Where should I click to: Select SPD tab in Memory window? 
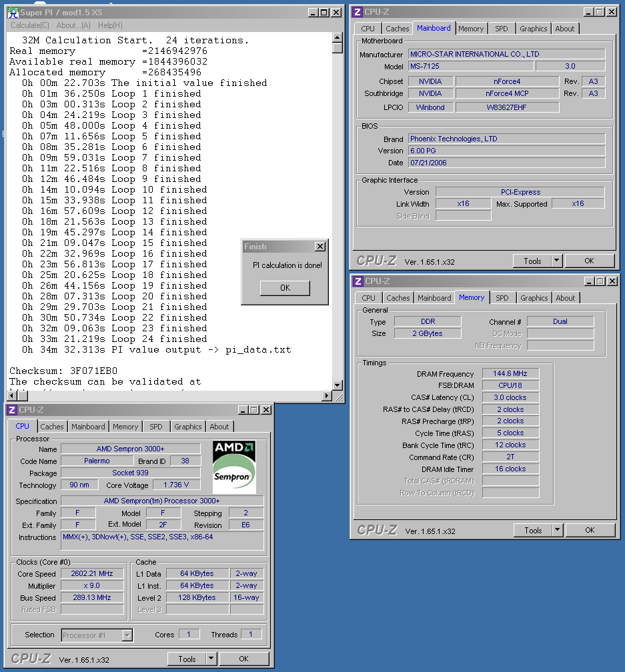(502, 298)
